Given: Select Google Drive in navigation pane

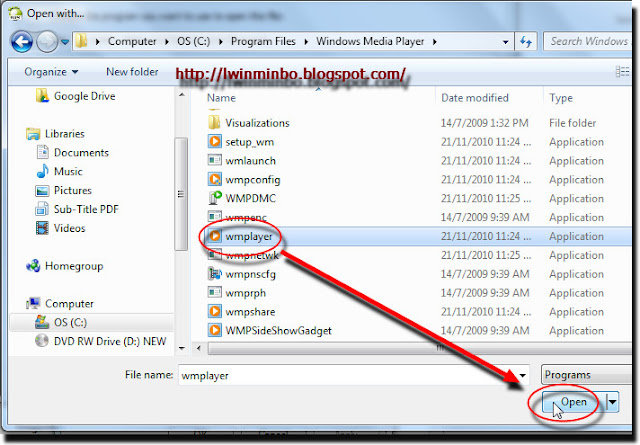Looking at the screenshot, I should [84, 96].
